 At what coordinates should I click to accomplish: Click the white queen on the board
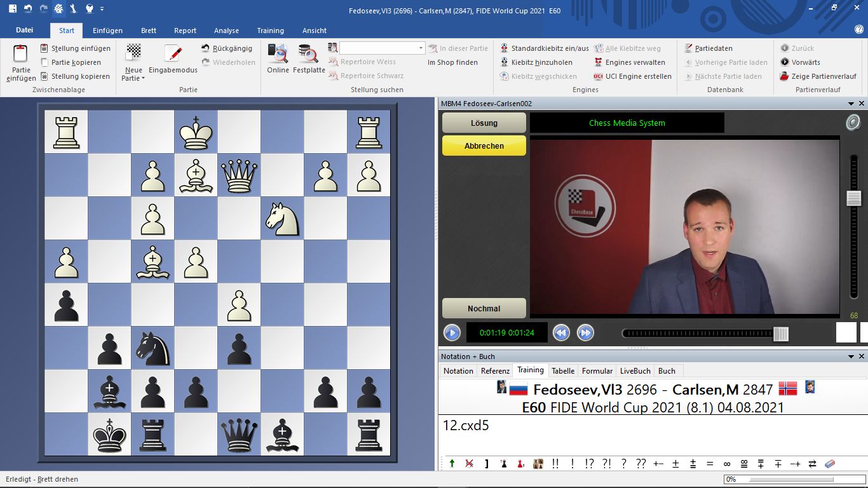click(x=239, y=175)
